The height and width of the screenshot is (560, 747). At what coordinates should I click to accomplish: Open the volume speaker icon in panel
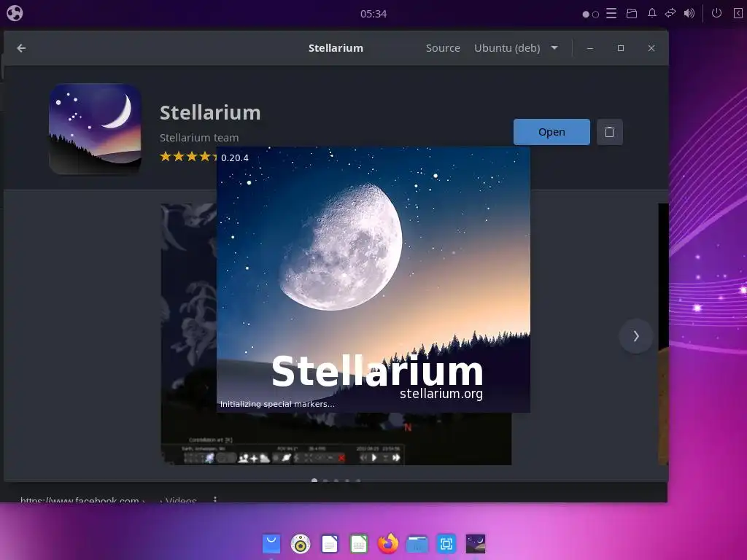tap(689, 13)
